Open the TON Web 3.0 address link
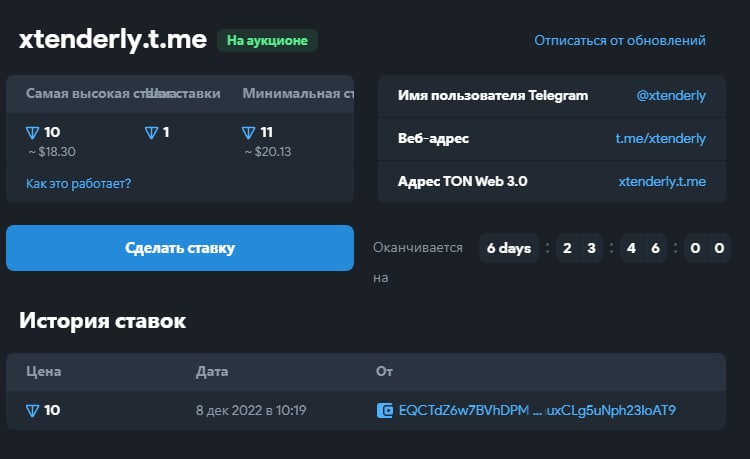750x459 pixels. [662, 181]
